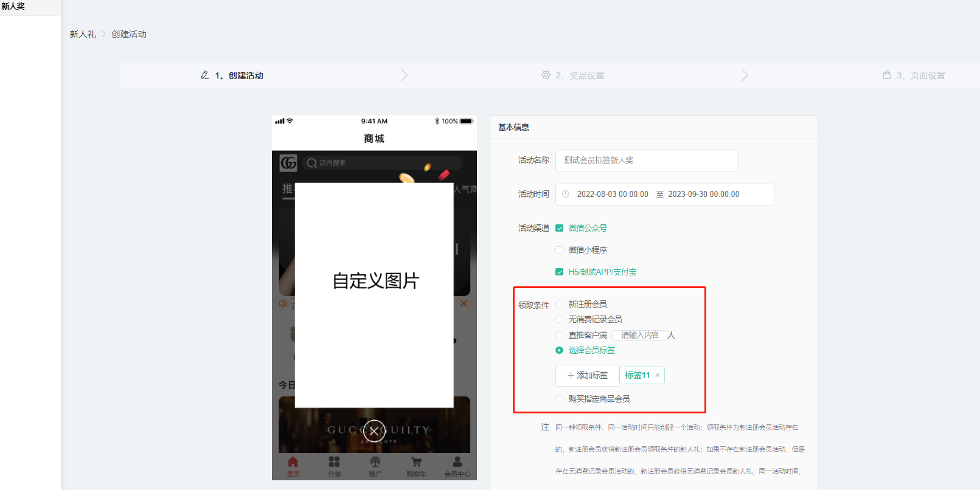Uncheck the H5/封装APP/支付宝 checkbox
The image size is (980, 490).
pos(559,272)
